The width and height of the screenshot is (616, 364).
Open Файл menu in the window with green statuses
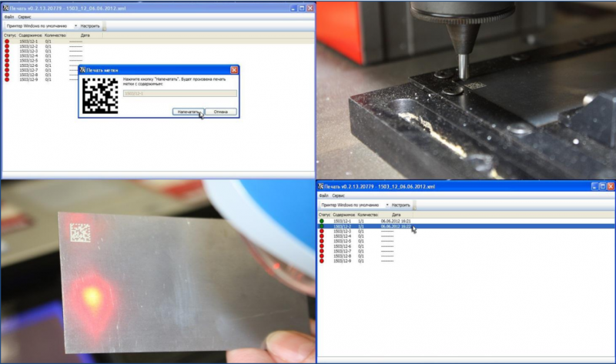tap(324, 196)
